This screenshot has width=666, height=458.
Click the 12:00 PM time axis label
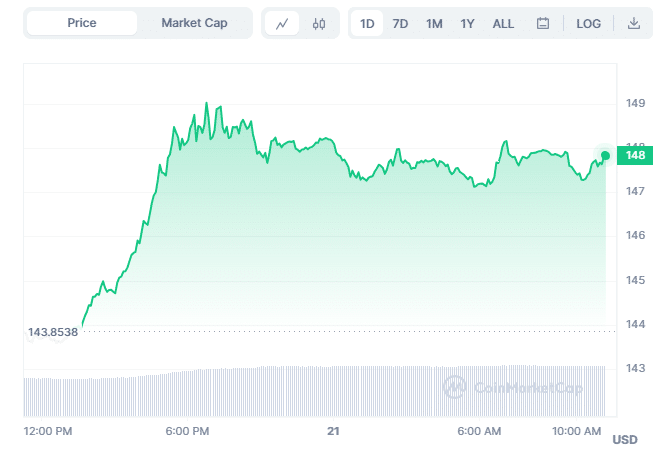tap(48, 431)
